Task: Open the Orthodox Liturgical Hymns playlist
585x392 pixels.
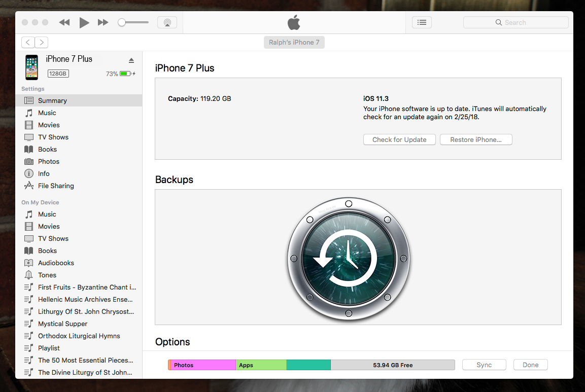Action: [79, 336]
